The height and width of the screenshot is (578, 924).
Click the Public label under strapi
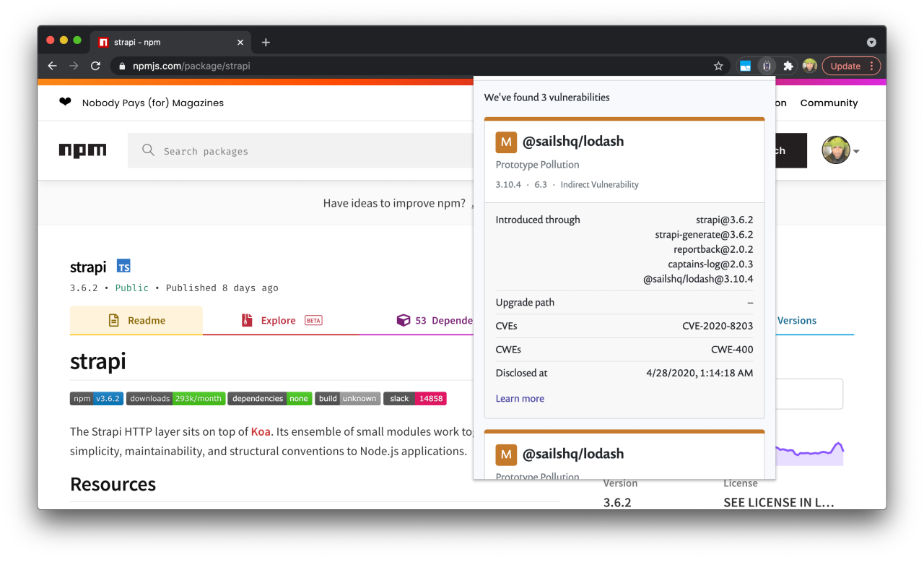pos(132,288)
